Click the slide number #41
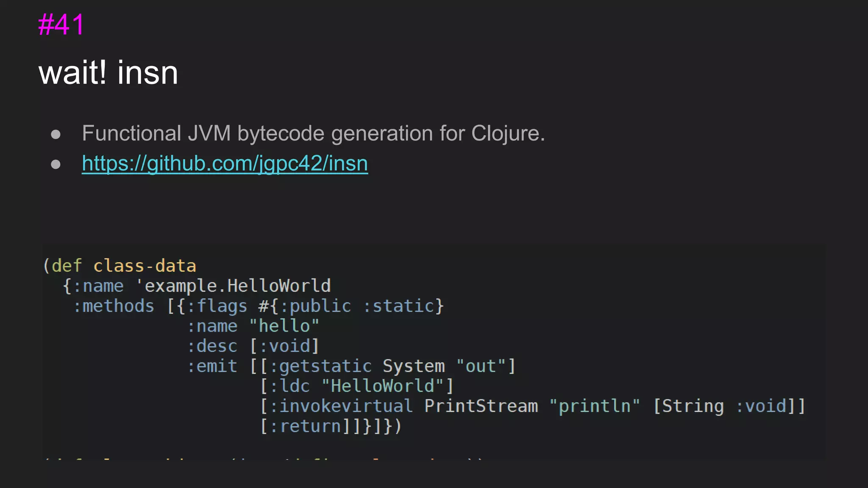The height and width of the screenshot is (488, 868). (x=61, y=25)
